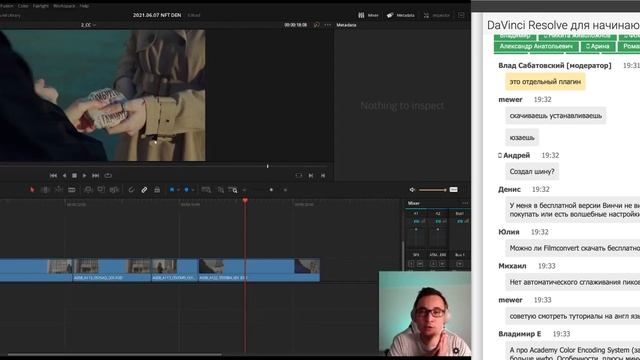Image resolution: width=640 pixels, height=360 pixels.
Task: Click the full extent zoom icon
Action: 206,190
